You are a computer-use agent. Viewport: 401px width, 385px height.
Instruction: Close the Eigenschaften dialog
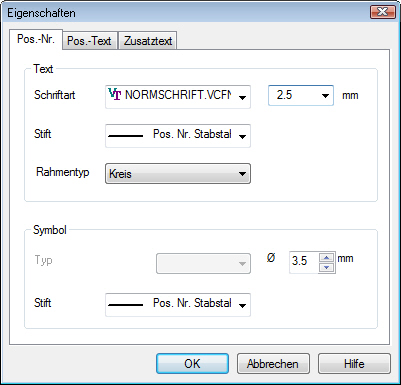click(382, 12)
